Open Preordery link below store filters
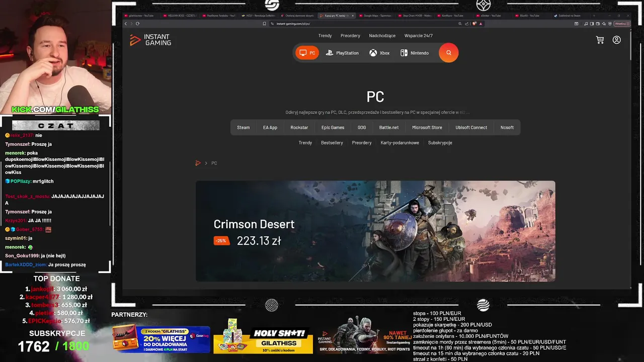Screen dimensions: 644x362 tap(362, 143)
